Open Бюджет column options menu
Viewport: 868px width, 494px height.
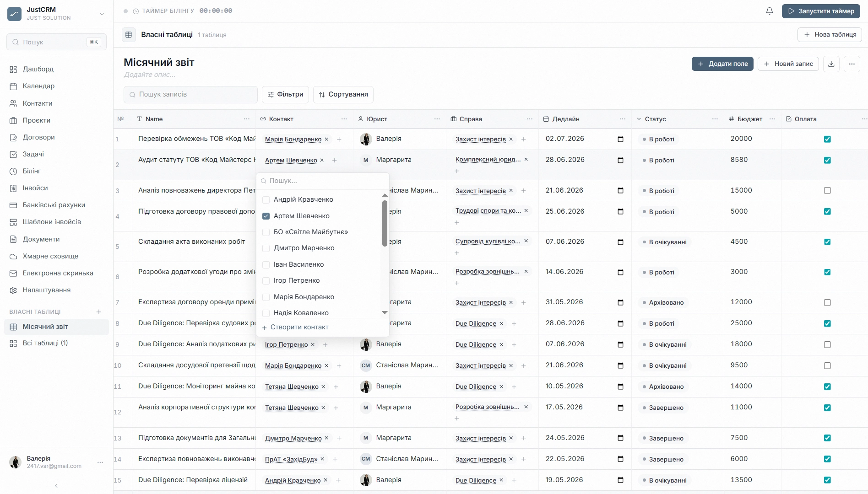[x=772, y=119]
